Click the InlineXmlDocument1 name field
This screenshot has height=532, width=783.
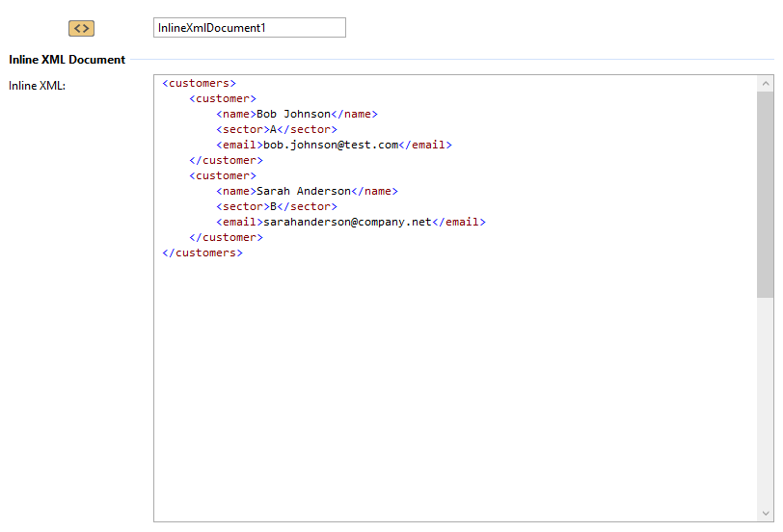coord(249,28)
